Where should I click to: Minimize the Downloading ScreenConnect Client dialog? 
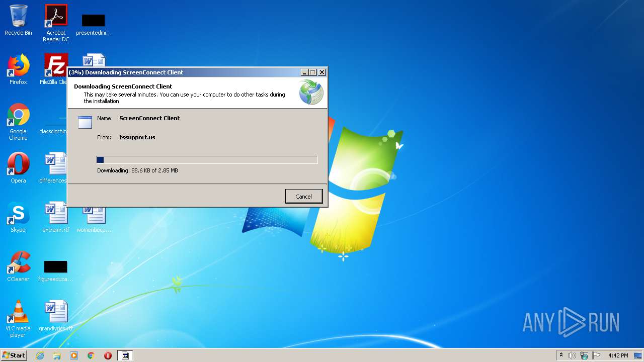click(x=304, y=72)
